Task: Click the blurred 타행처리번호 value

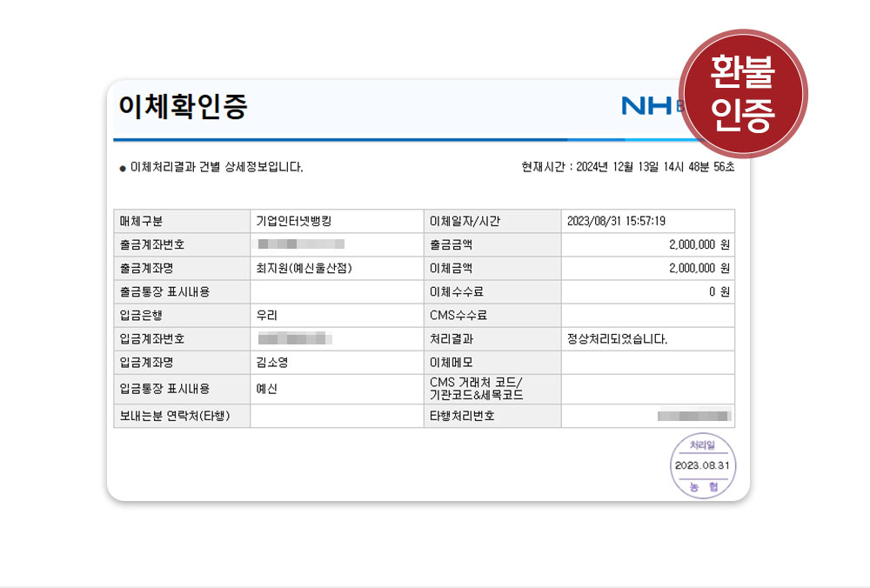Action: pyautogui.click(x=695, y=416)
